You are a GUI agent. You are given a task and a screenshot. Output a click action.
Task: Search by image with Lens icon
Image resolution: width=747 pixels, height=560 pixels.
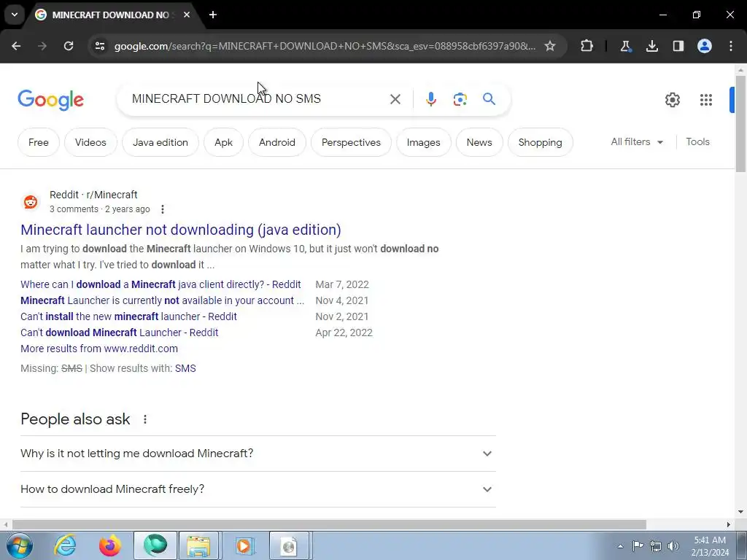[x=460, y=99]
